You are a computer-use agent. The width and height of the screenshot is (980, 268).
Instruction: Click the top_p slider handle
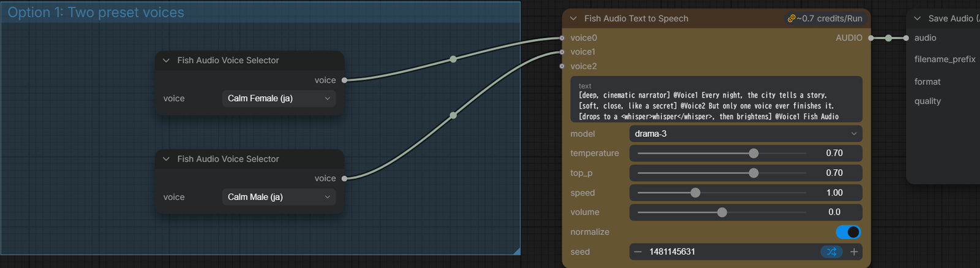(753, 173)
